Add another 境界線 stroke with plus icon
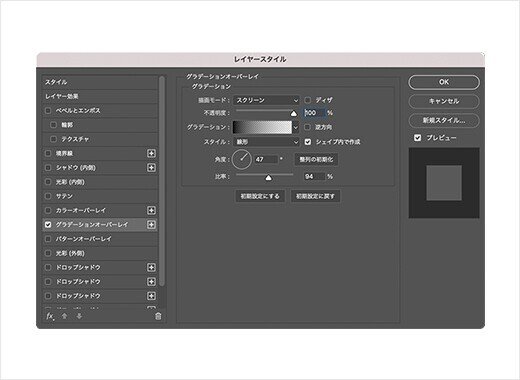The image size is (520, 380). pos(151,153)
